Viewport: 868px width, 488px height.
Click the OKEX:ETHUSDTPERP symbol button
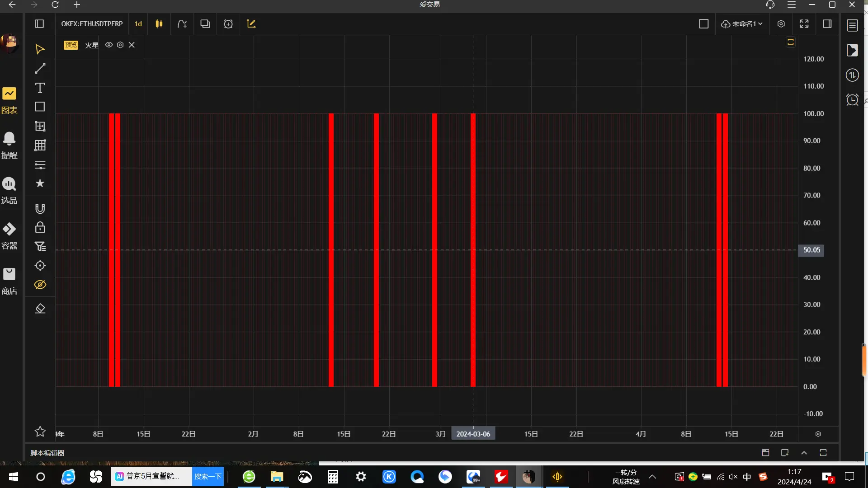pyautogui.click(x=92, y=24)
